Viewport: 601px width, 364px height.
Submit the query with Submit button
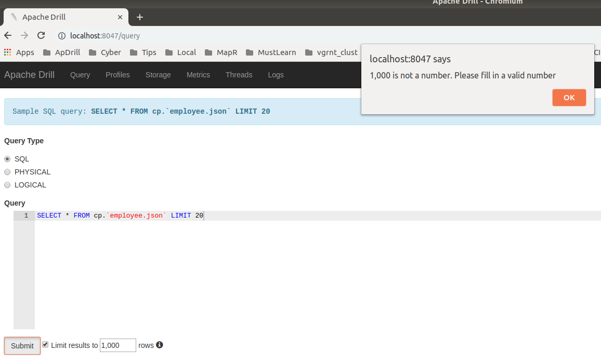(22, 346)
